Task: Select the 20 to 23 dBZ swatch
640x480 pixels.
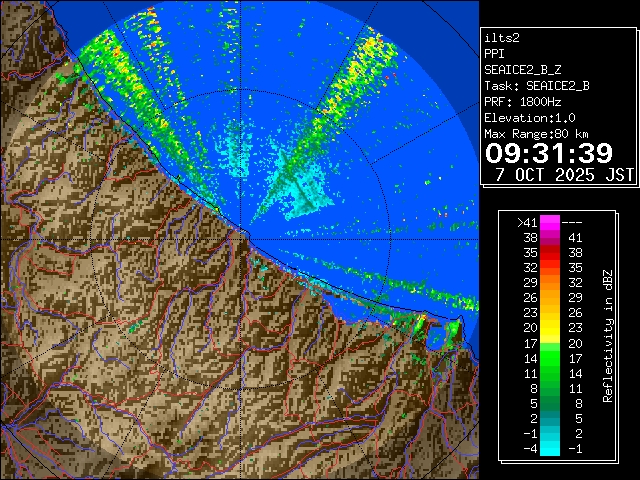Action: (551, 327)
